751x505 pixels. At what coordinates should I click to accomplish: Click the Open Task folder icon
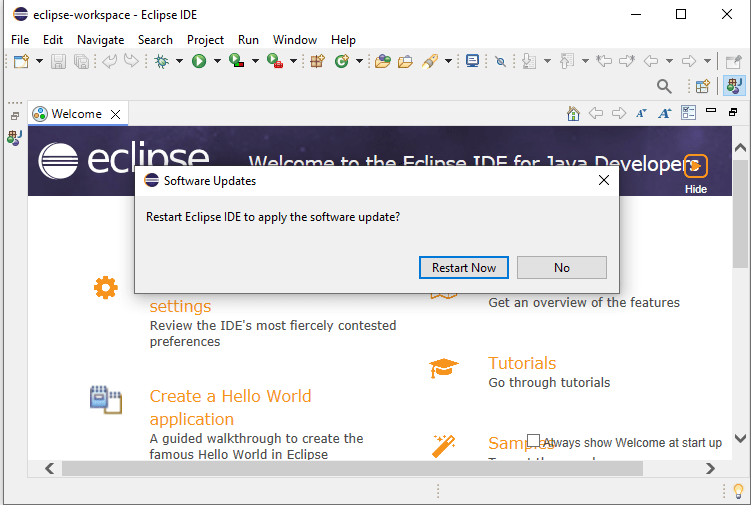click(405, 61)
